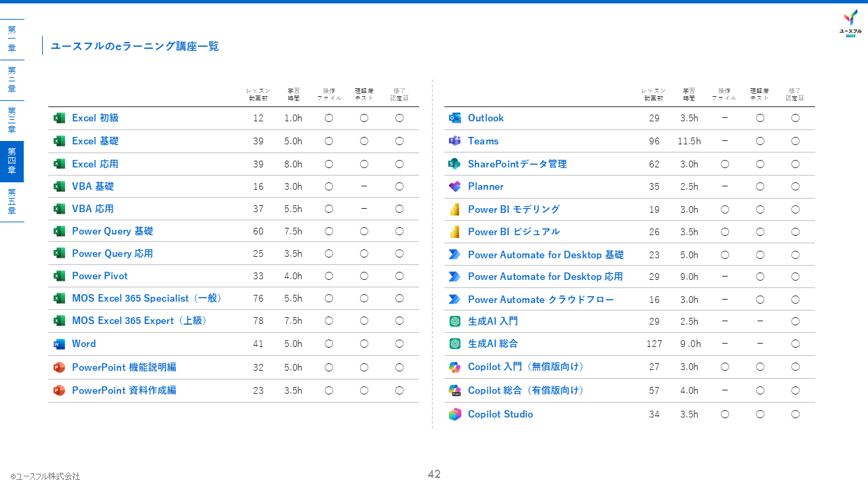The width and height of the screenshot is (868, 488).
Task: Open the Power Query 応用 course link
Action: point(113,253)
